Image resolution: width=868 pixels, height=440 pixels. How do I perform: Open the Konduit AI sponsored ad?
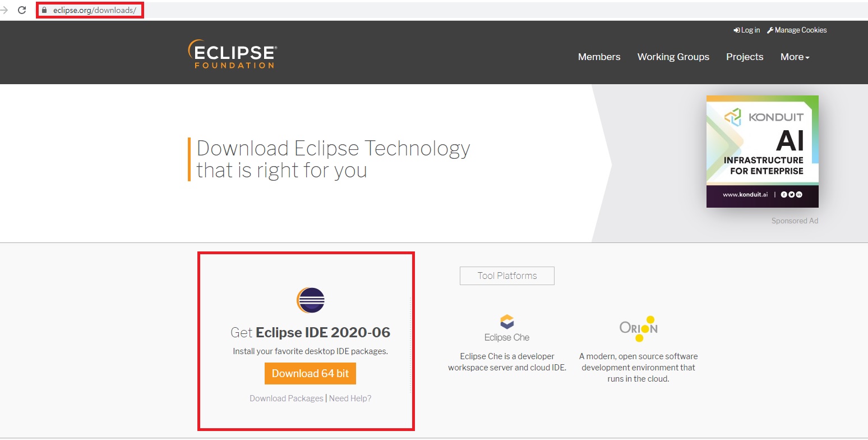click(x=763, y=152)
